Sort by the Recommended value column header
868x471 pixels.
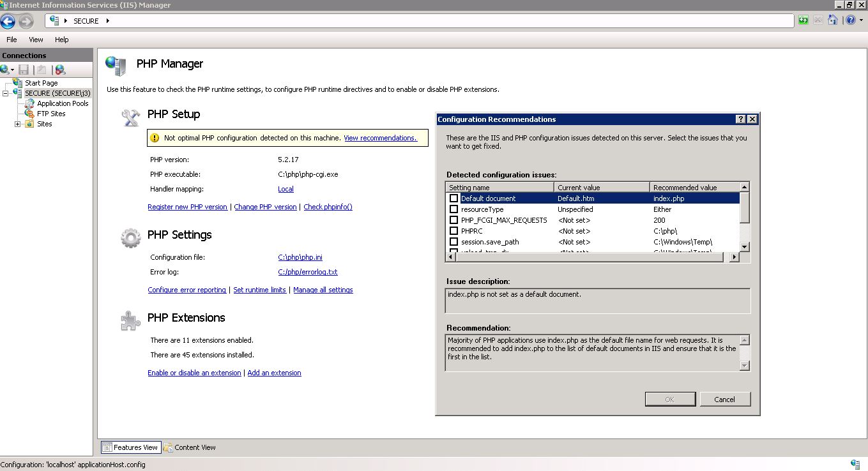(x=694, y=188)
